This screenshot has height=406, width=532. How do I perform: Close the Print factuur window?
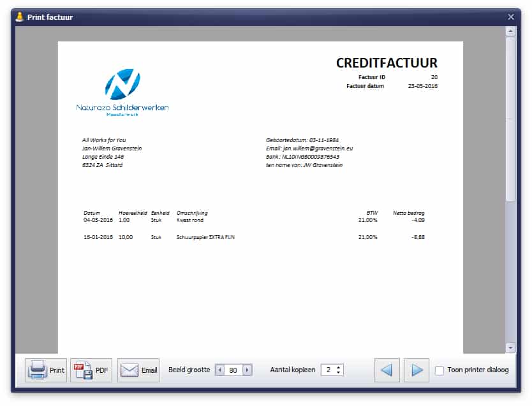click(510, 17)
